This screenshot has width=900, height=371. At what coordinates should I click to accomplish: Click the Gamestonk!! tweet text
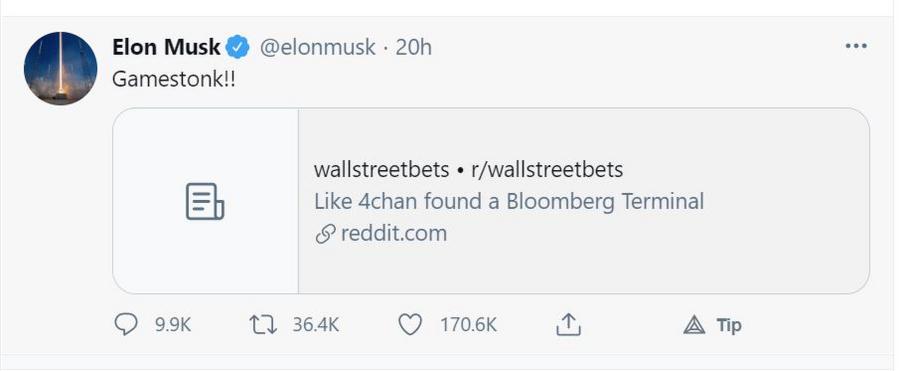pyautogui.click(x=174, y=79)
